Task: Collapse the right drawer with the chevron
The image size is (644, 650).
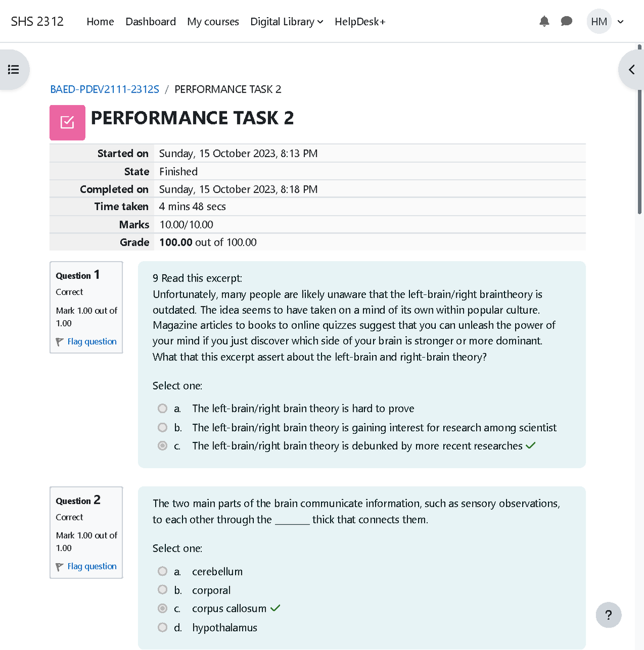Action: tap(631, 69)
